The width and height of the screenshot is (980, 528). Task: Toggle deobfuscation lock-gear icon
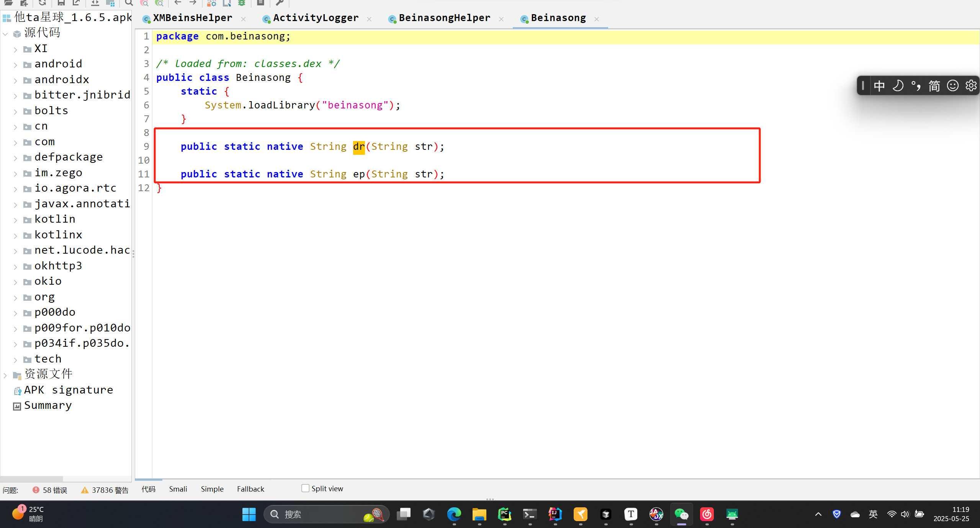click(212, 3)
